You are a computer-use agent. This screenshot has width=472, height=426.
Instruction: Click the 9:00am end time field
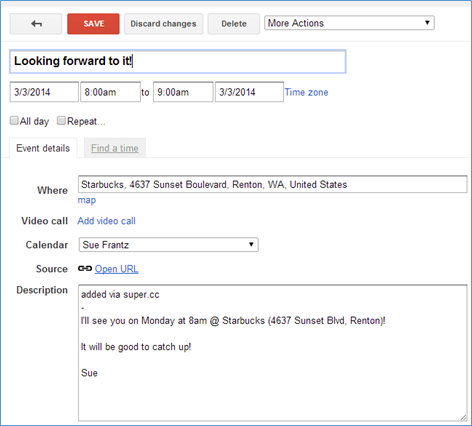click(183, 92)
